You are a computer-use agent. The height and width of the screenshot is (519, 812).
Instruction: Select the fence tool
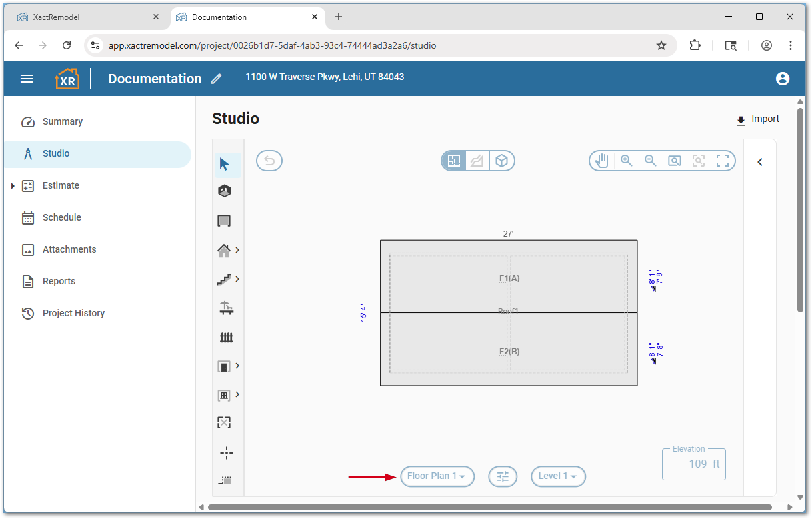[x=227, y=337]
